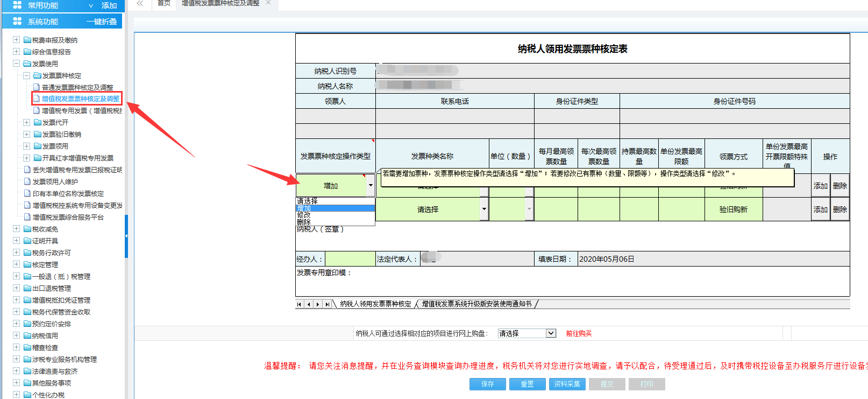Viewport: 868px width, 399px height.
Task: Choose 修改 from the open operation type list
Action: click(304, 215)
